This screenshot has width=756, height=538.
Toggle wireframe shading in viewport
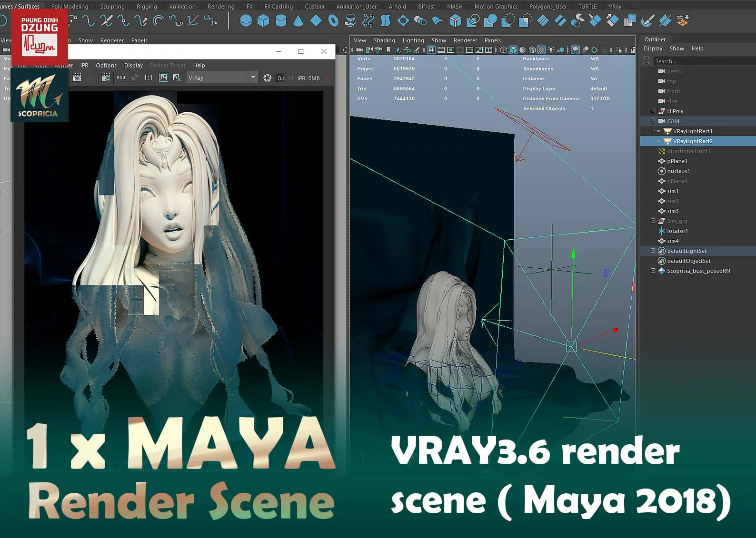(504, 50)
